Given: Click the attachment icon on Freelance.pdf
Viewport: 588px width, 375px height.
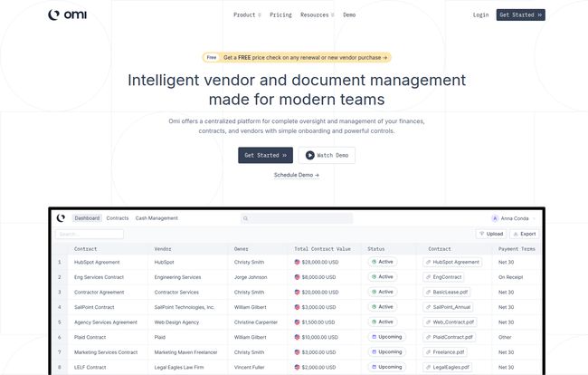Looking at the screenshot, I should [x=428, y=352].
